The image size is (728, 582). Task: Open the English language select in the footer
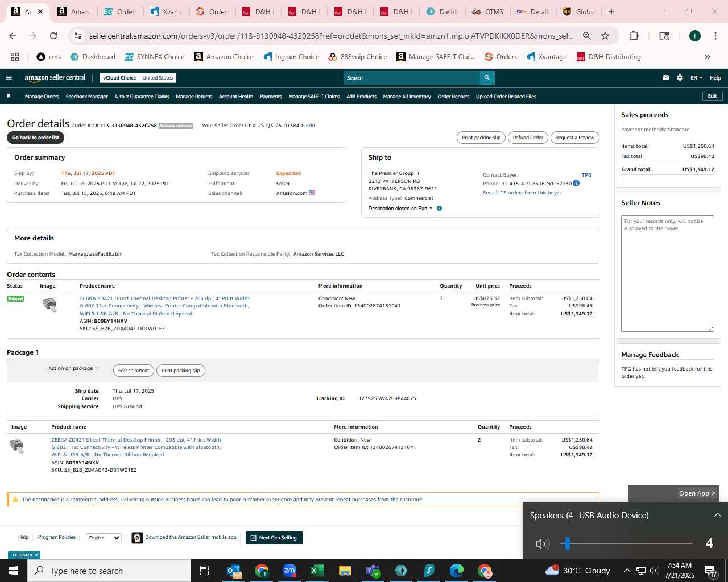[x=103, y=538]
